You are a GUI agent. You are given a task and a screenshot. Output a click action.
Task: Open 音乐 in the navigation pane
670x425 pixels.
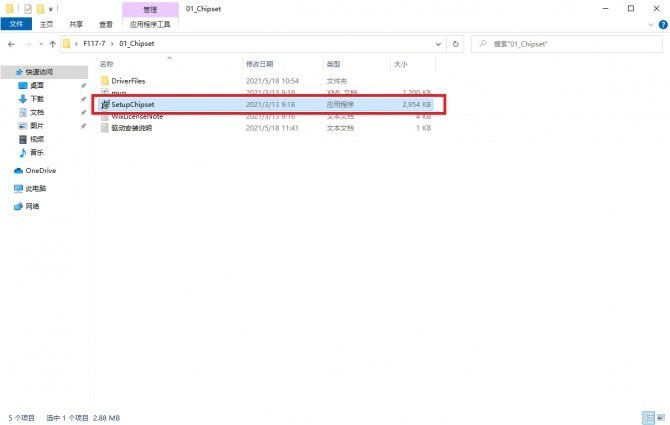pos(37,152)
